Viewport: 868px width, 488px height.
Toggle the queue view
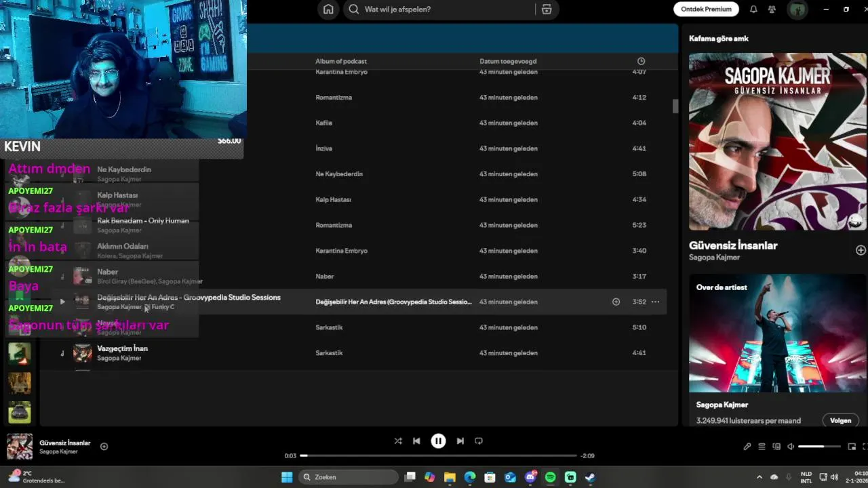pyautogui.click(x=762, y=447)
